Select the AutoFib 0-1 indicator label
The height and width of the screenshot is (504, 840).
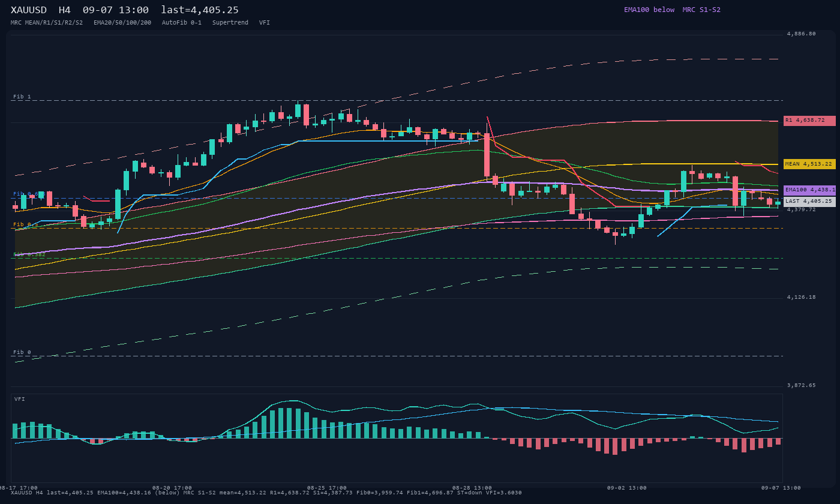coord(182,23)
